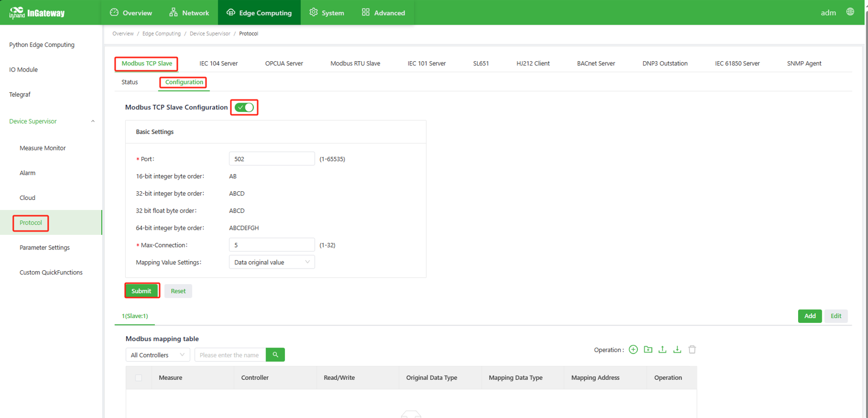Viewport: 868px width, 418px height.
Task: Collapse the Device Supervisor sidebar section
Action: coord(92,121)
